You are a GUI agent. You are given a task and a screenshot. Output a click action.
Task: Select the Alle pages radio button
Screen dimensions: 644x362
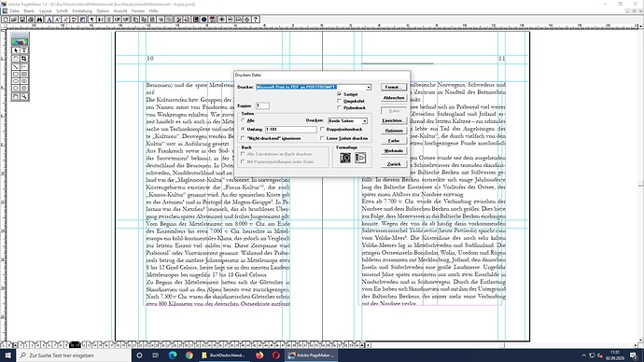(244, 120)
